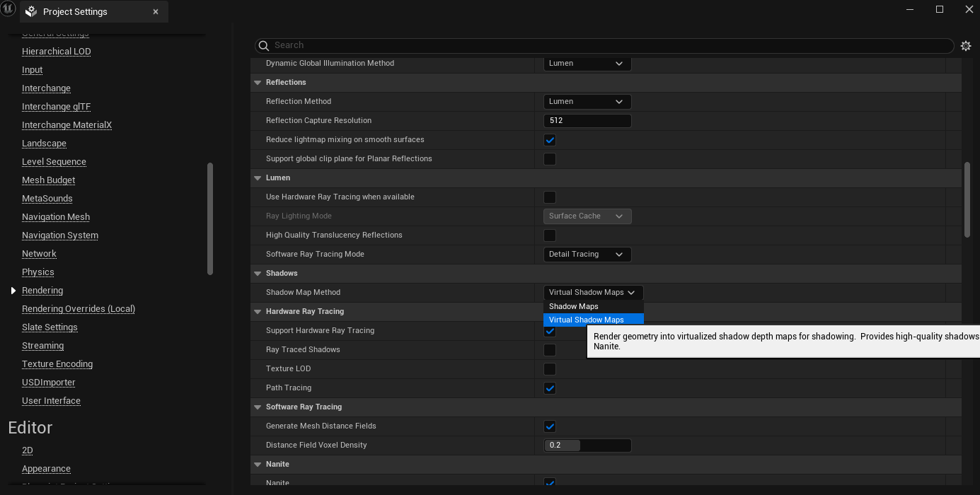Open the Hierarchical LOD settings

(57, 52)
